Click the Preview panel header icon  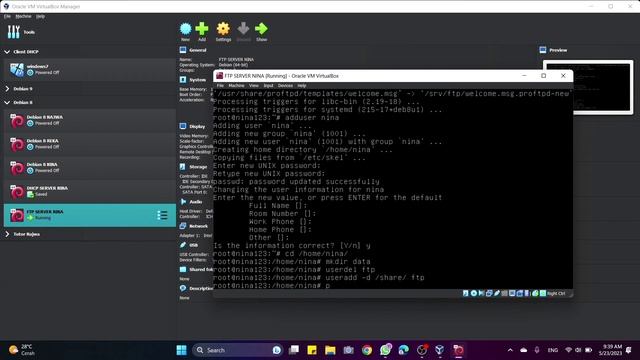coord(542,50)
